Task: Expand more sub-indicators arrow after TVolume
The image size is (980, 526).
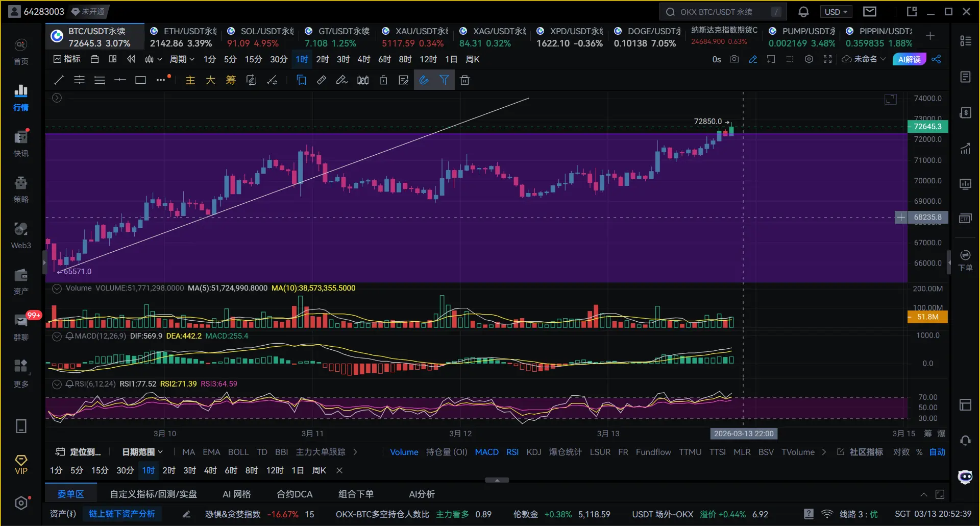Action: point(824,452)
